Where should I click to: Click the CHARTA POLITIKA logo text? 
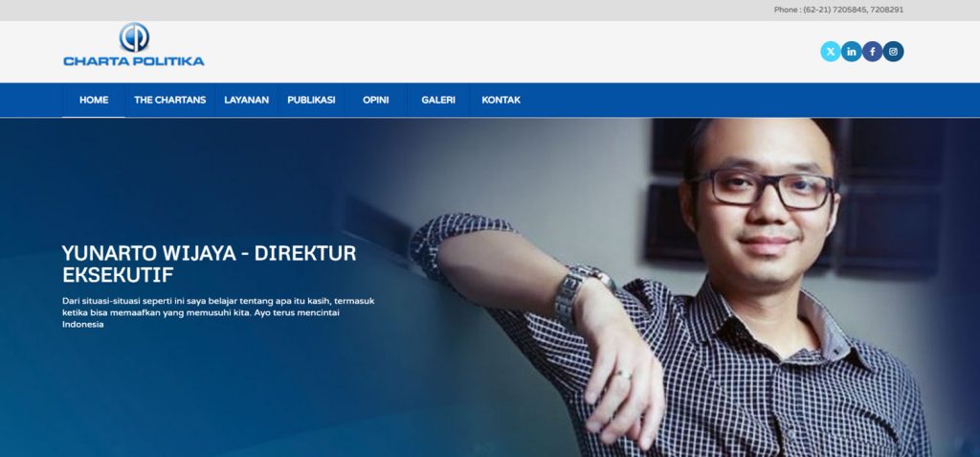[134, 61]
